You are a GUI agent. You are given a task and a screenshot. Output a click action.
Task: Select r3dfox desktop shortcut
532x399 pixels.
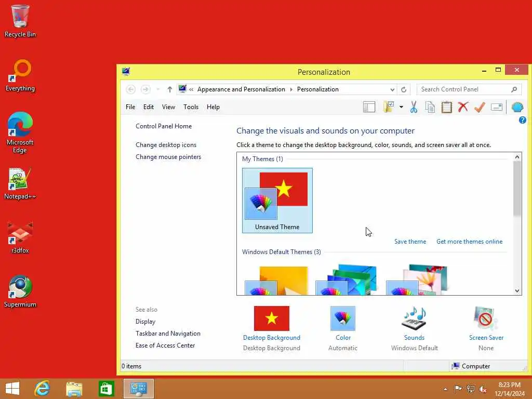pyautogui.click(x=20, y=237)
